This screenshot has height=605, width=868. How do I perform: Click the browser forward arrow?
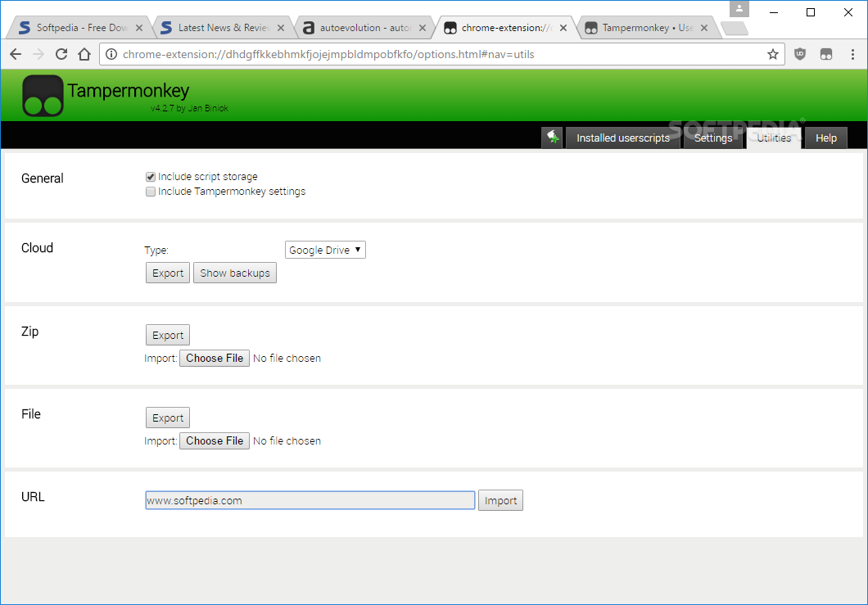tap(38, 54)
